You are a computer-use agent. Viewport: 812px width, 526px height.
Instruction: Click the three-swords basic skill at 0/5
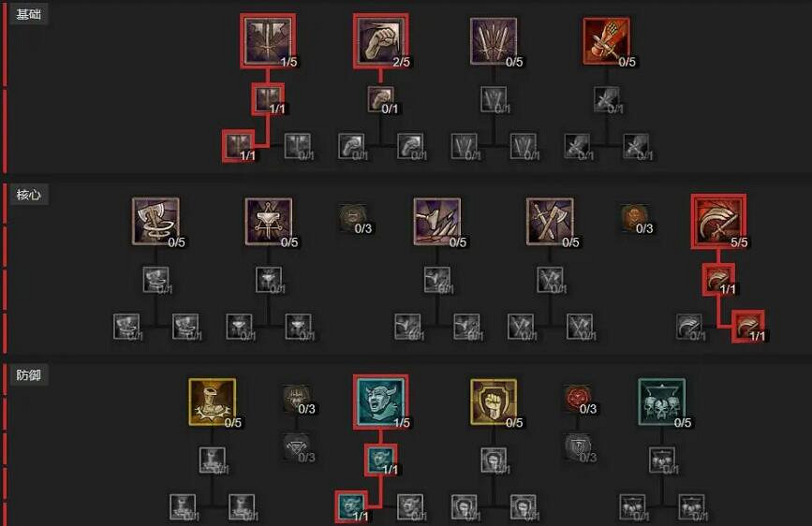pos(494,41)
